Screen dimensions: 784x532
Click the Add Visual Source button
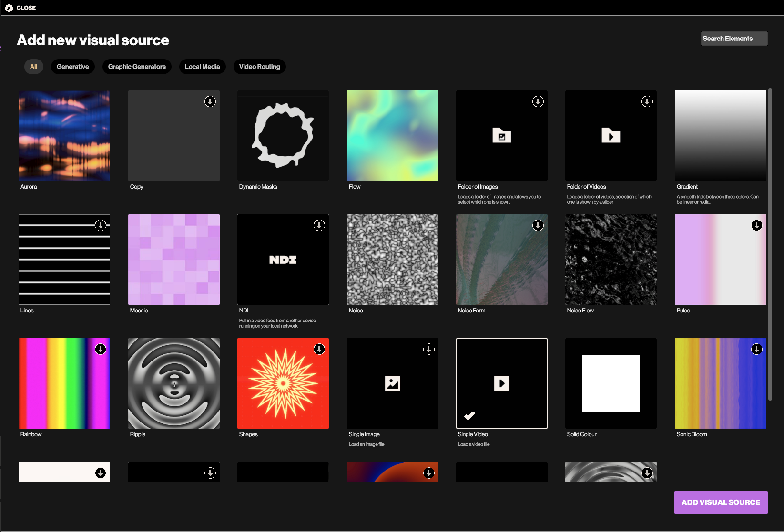[721, 502]
